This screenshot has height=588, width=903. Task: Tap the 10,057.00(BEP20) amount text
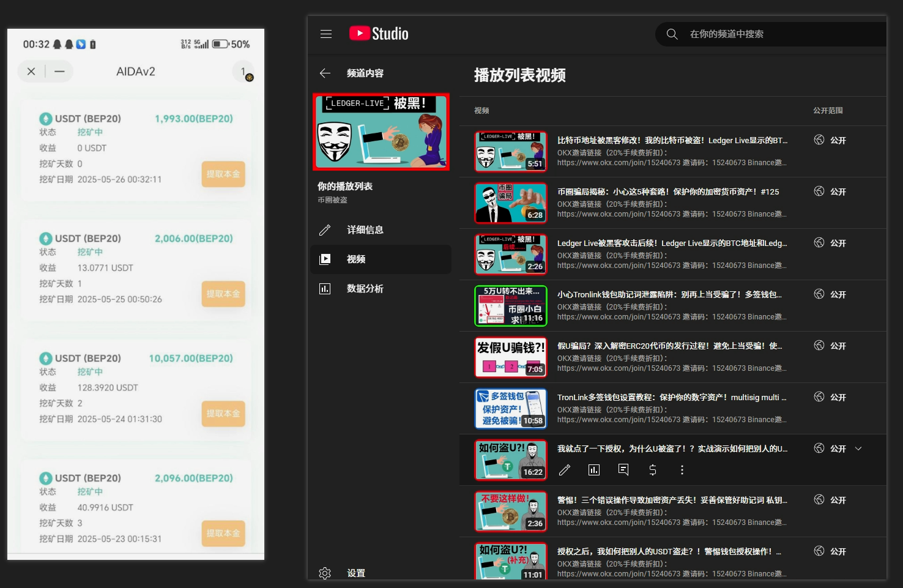(x=191, y=359)
